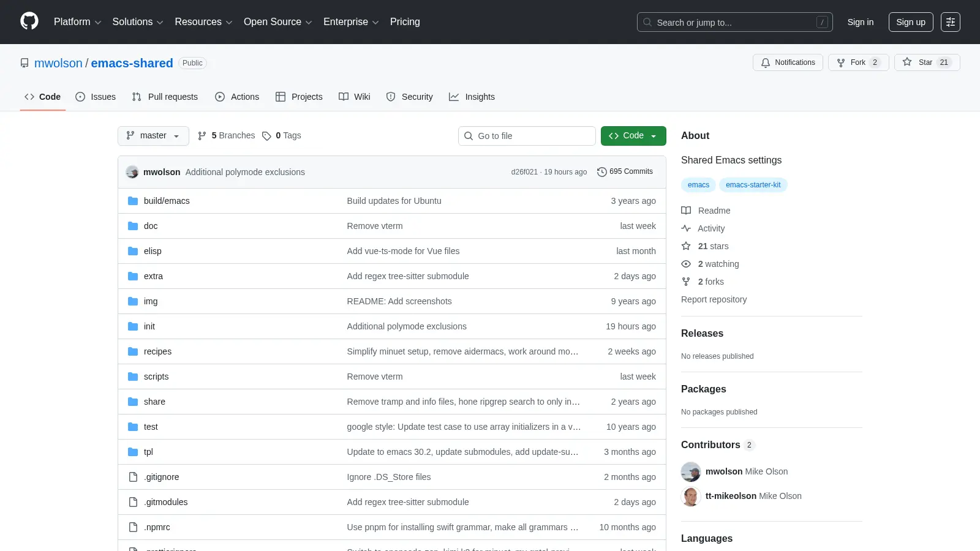Click the Sign in link
Viewport: 980px width, 551px height.
click(861, 22)
